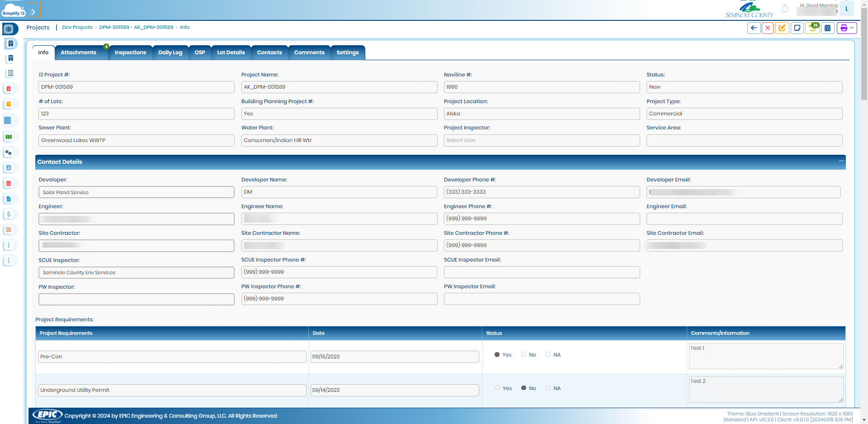868x424 pixels.
Task: Open the Lot Details tab
Action: pos(231,52)
